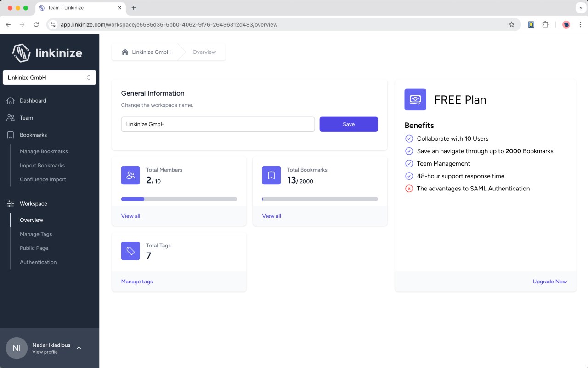
Task: Click Manage tags link
Action: click(137, 282)
